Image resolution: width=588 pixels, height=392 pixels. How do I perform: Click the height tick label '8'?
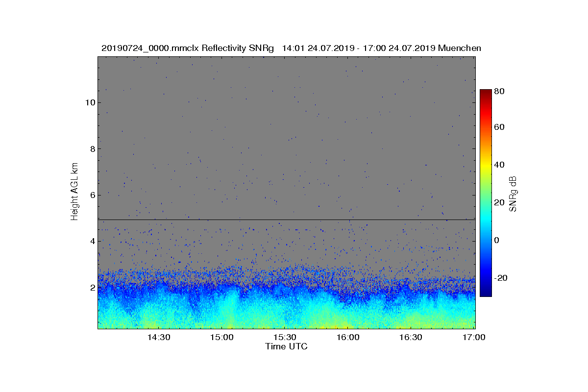[x=92, y=149]
